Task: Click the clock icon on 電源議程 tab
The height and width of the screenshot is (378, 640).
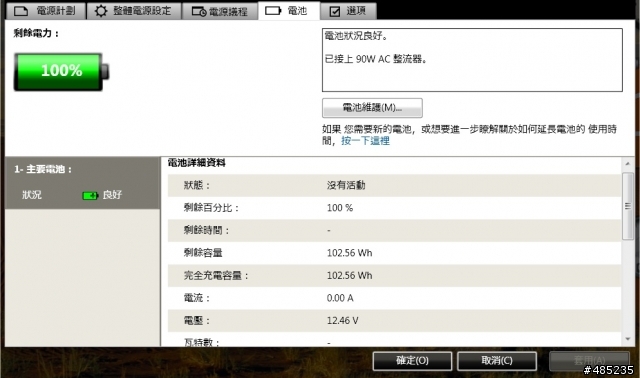Action: pyautogui.click(x=199, y=11)
